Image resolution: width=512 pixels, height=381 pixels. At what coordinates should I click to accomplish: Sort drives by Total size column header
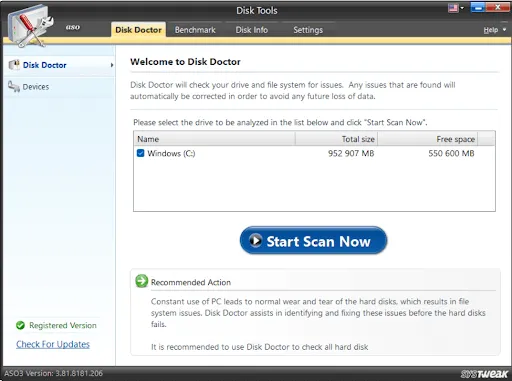point(336,139)
